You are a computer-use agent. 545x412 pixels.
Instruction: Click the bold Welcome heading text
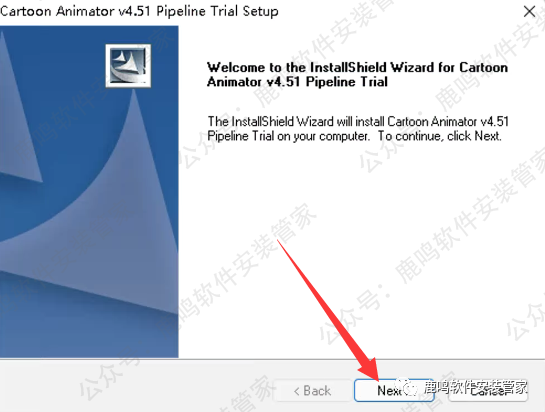(357, 74)
